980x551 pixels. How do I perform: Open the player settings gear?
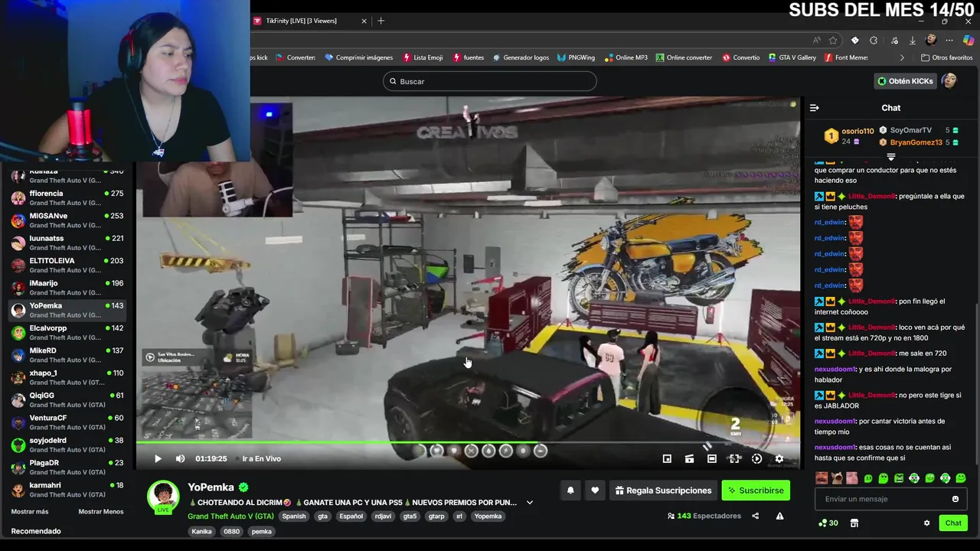(779, 458)
